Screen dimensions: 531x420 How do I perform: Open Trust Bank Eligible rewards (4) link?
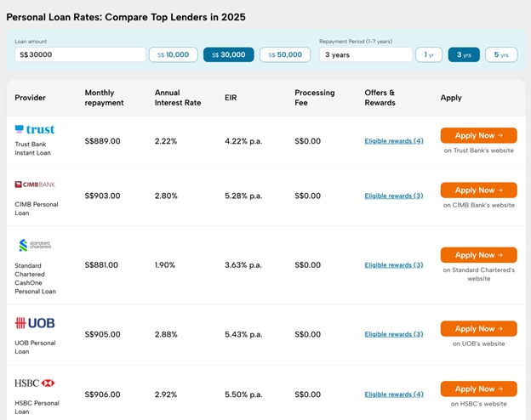coord(394,141)
